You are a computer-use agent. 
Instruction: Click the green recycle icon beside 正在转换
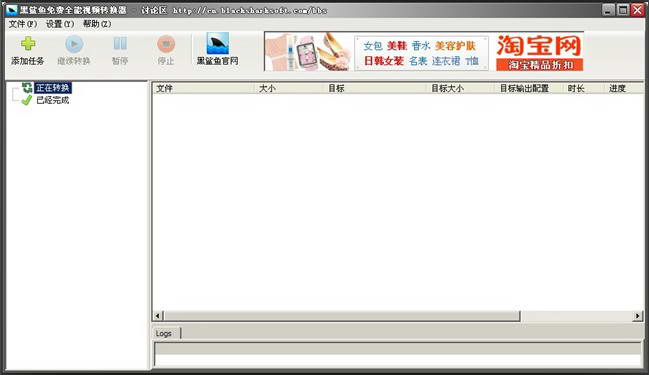[x=27, y=87]
